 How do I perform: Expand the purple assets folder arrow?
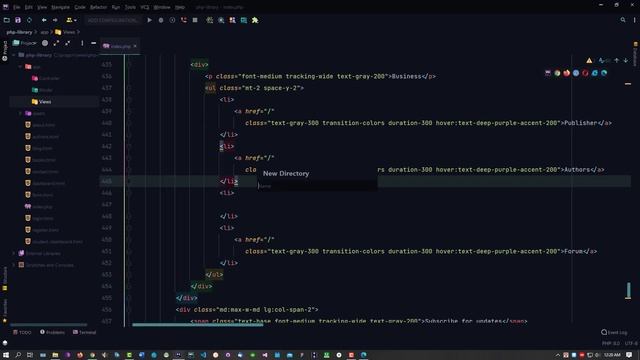(x=20, y=113)
